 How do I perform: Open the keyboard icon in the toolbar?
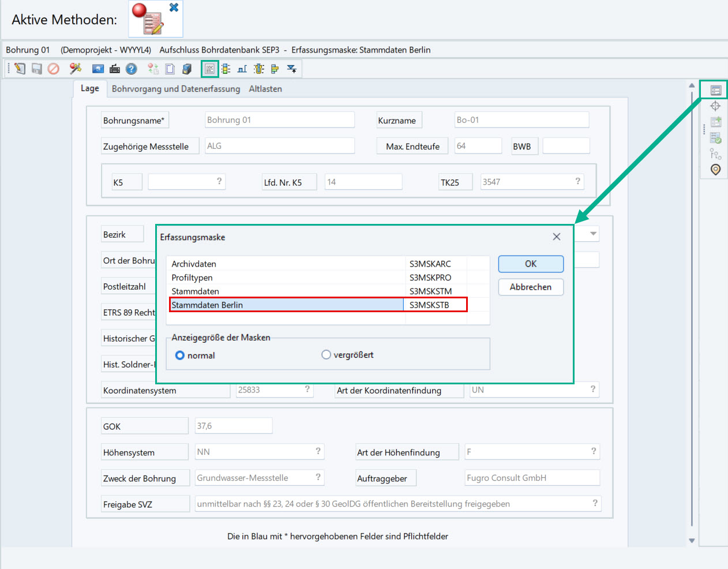[x=115, y=69]
